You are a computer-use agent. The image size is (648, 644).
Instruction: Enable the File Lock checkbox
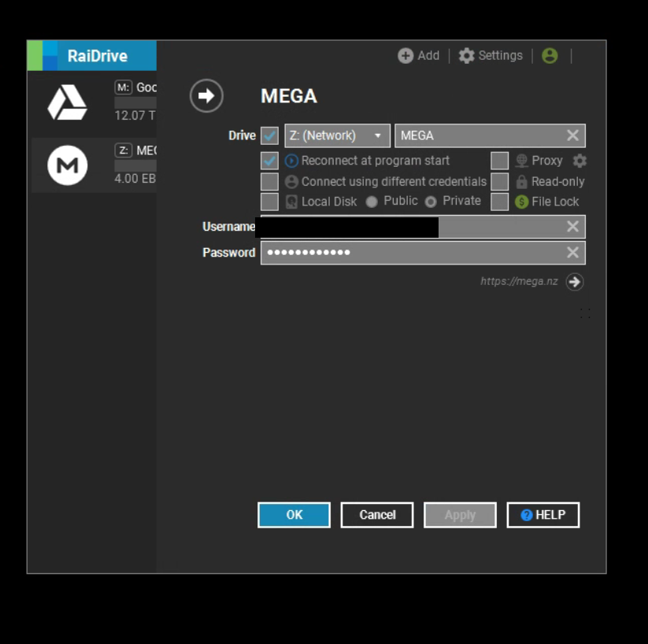tap(499, 202)
